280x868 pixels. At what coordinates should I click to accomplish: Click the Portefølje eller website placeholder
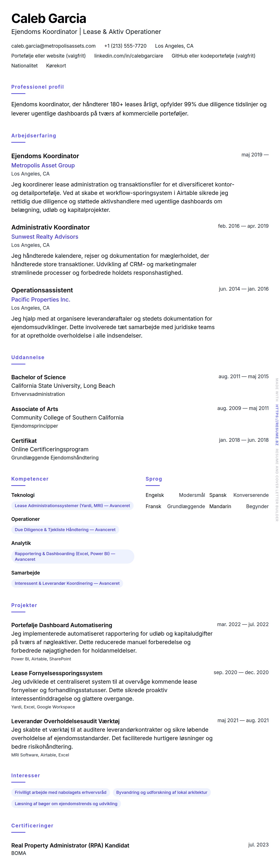point(48,56)
